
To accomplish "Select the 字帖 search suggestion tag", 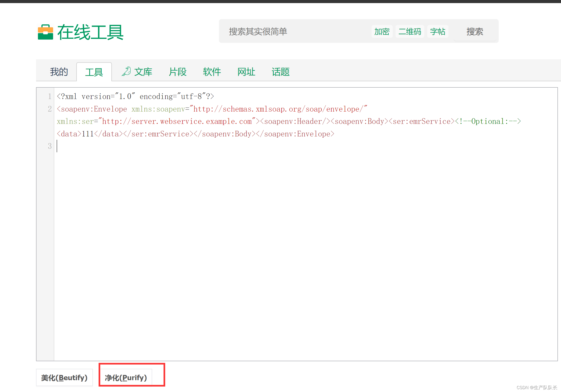I will pyautogui.click(x=437, y=32).
